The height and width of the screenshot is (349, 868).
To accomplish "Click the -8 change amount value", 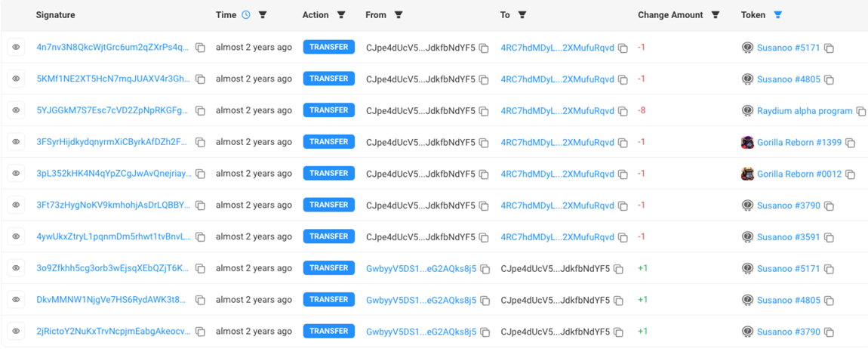I will click(642, 111).
